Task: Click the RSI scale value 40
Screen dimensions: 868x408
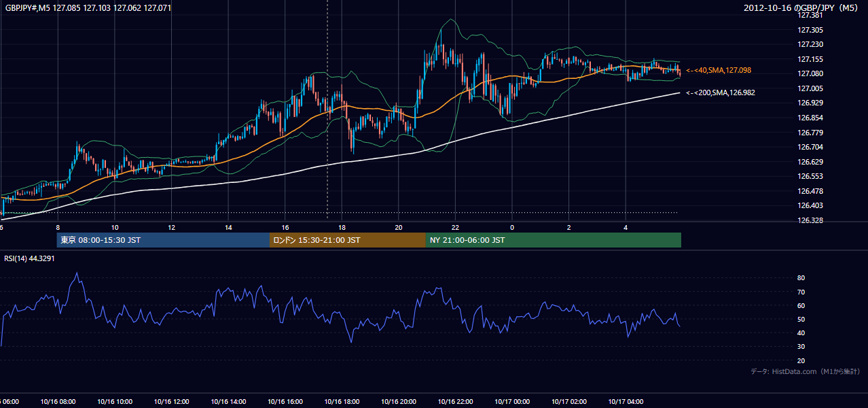Action: coord(801,333)
